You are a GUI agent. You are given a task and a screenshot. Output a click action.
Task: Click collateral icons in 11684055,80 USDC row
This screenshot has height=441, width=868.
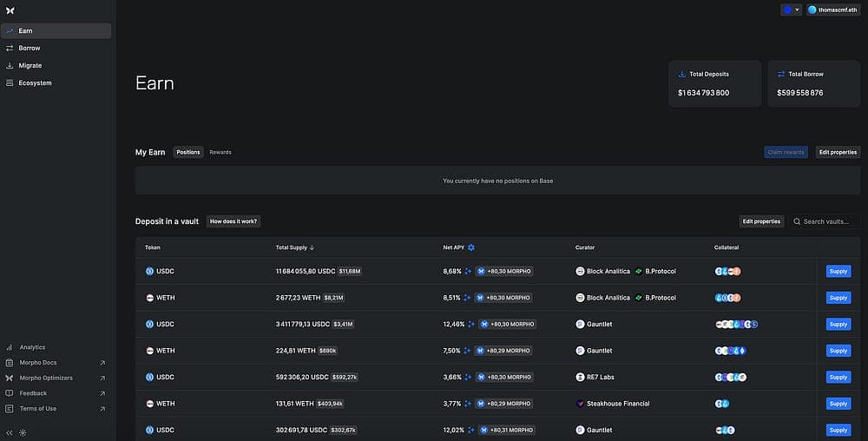728,271
